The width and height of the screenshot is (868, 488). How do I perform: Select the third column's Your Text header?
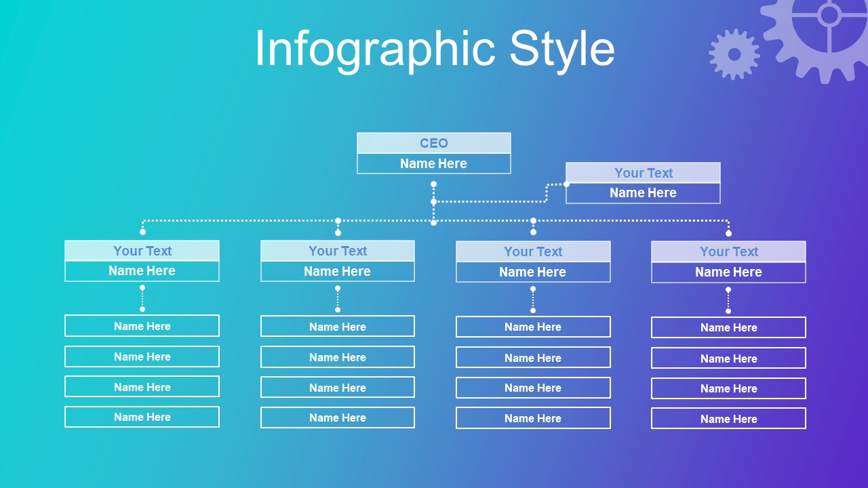point(533,251)
